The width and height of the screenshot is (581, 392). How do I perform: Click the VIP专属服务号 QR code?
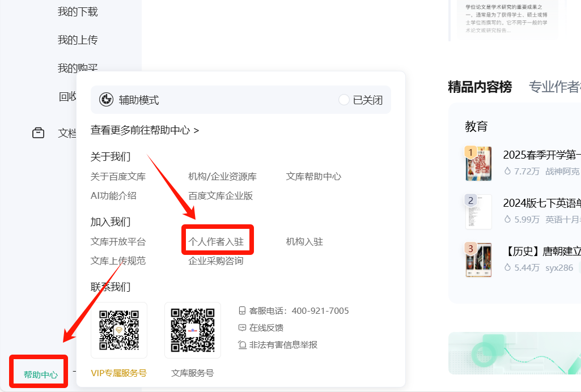pos(118,330)
